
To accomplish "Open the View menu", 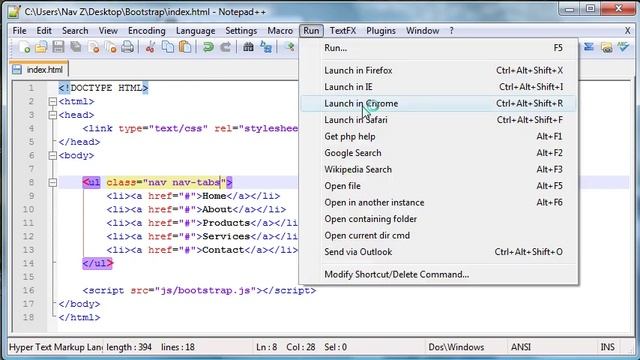I will tap(108, 31).
